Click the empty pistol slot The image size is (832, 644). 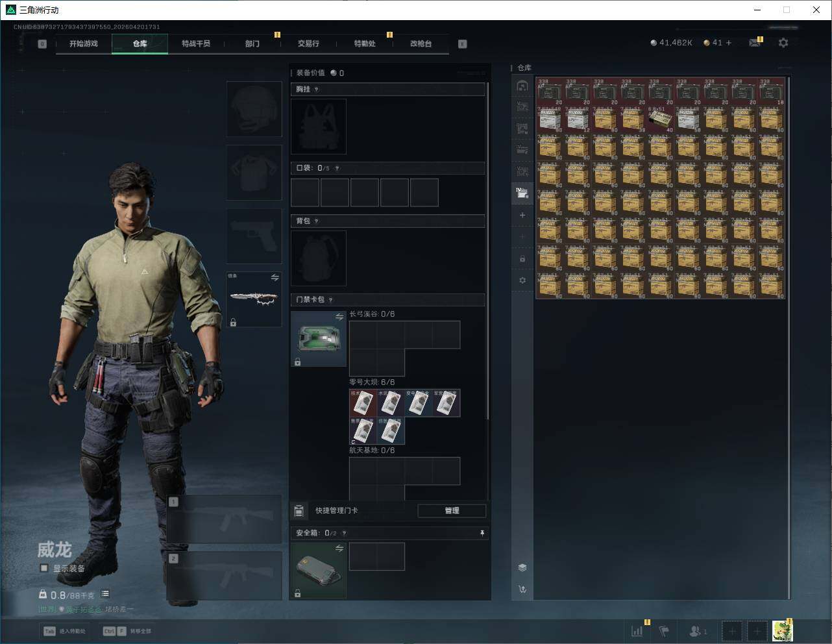[254, 236]
